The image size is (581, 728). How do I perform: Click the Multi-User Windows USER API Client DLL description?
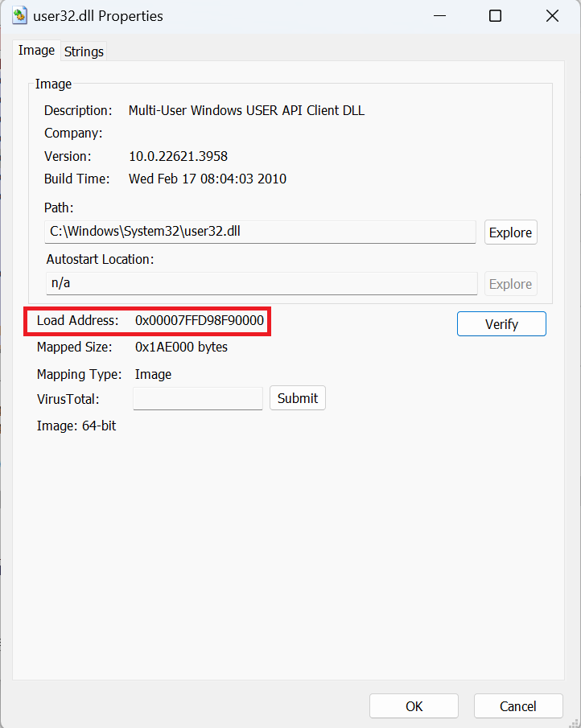pos(246,110)
